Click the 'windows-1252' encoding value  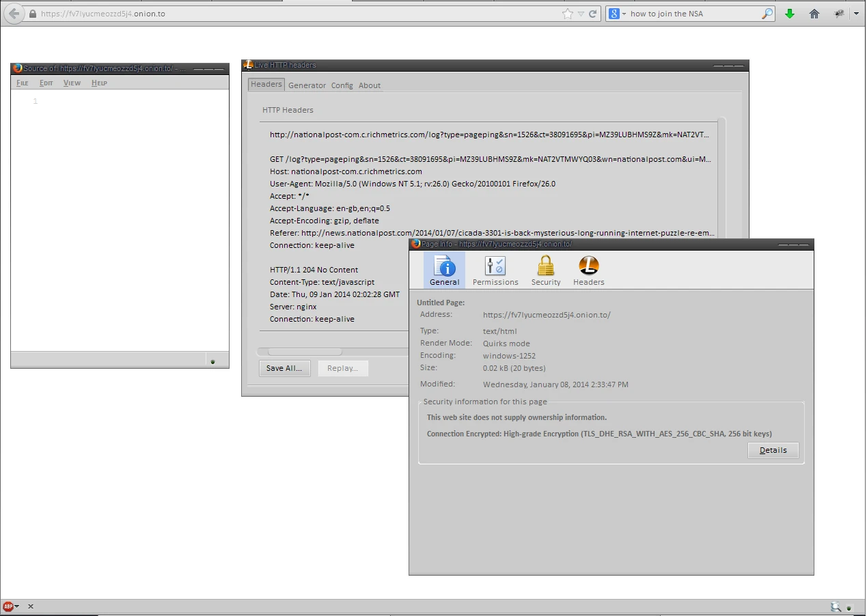pos(509,356)
